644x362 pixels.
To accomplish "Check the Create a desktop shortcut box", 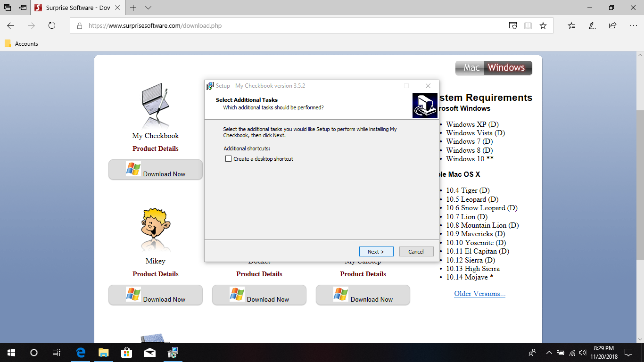I will (x=229, y=159).
